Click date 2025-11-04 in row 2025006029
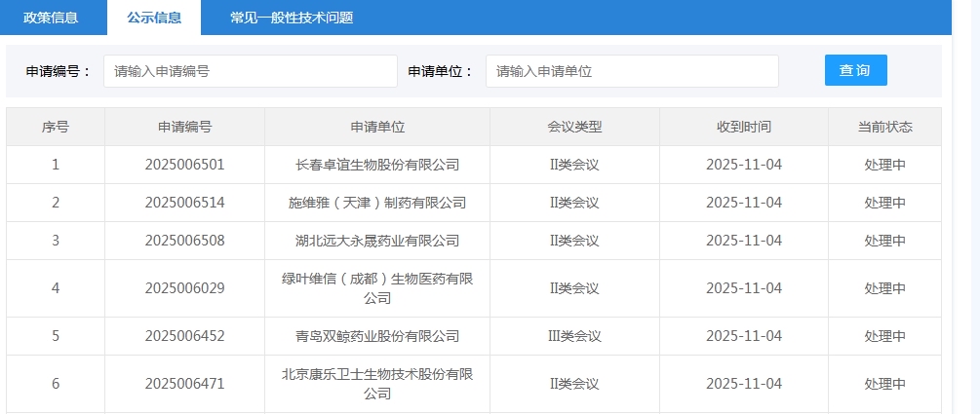The height and width of the screenshot is (414, 980). pyautogui.click(x=744, y=288)
